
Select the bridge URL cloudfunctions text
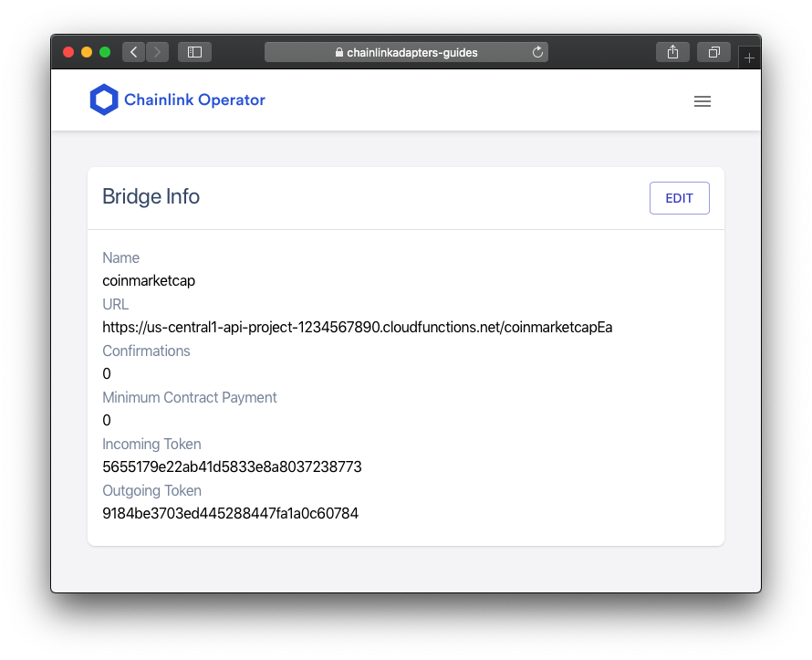click(x=358, y=328)
